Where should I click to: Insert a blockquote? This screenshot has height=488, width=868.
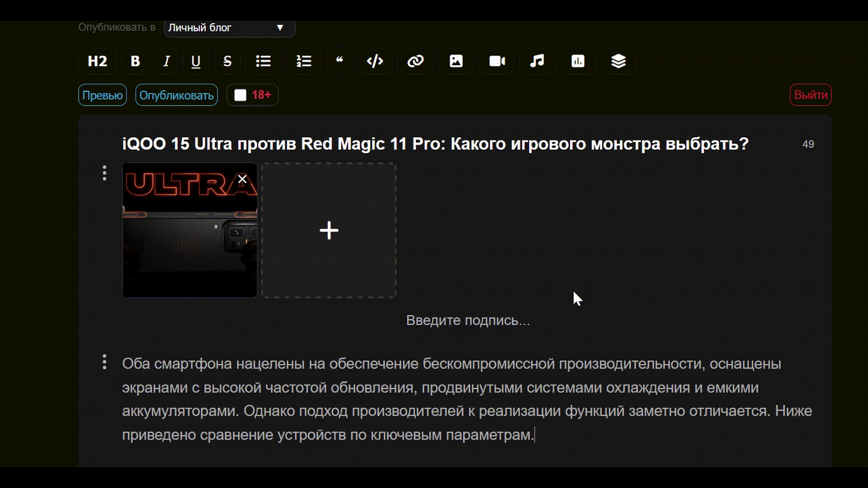pyautogui.click(x=340, y=61)
